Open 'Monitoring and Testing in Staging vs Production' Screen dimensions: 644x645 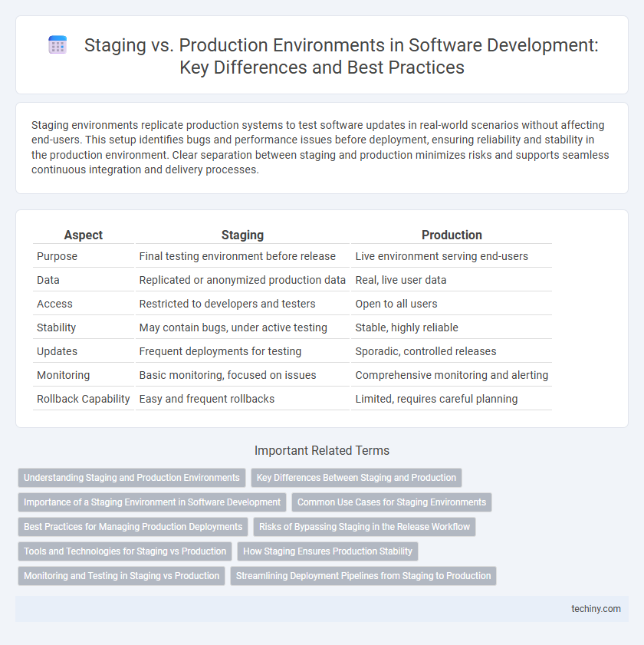[121, 575]
